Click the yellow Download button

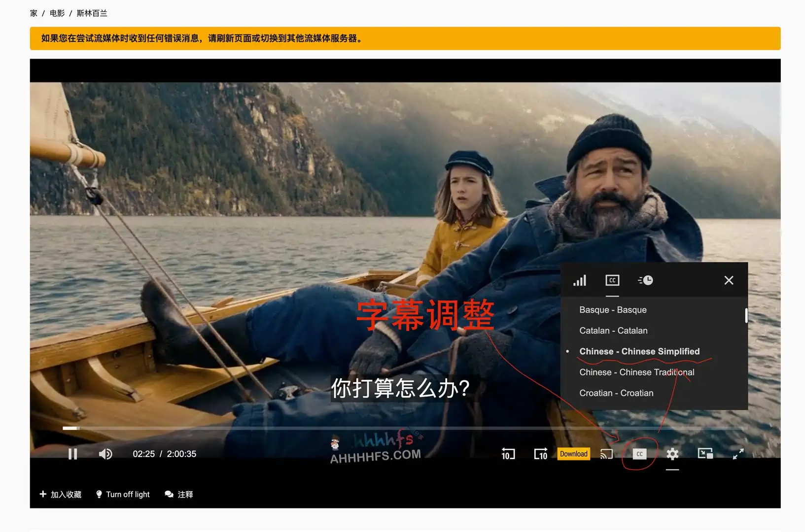pos(573,454)
